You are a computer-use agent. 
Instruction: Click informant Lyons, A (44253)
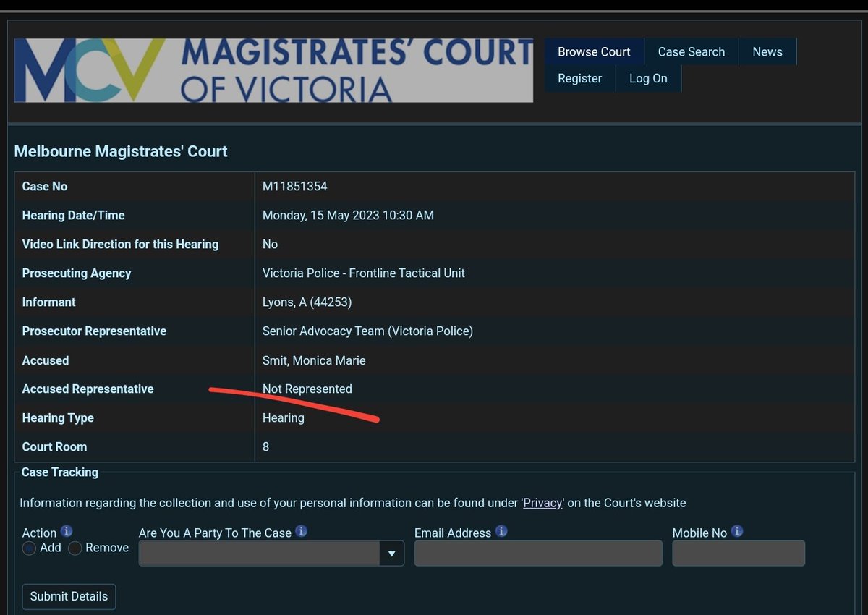(x=307, y=302)
